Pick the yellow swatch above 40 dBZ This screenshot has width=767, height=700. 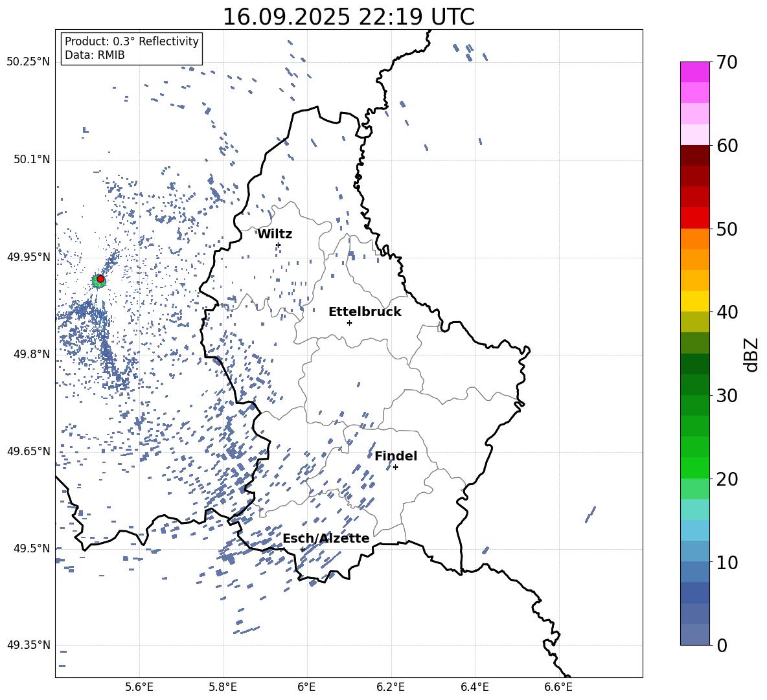point(695,301)
